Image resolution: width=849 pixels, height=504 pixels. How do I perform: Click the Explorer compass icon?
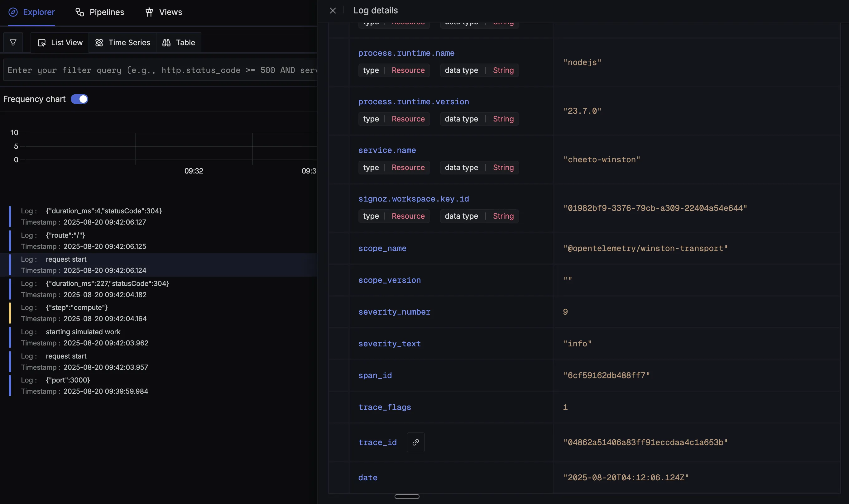point(13,12)
